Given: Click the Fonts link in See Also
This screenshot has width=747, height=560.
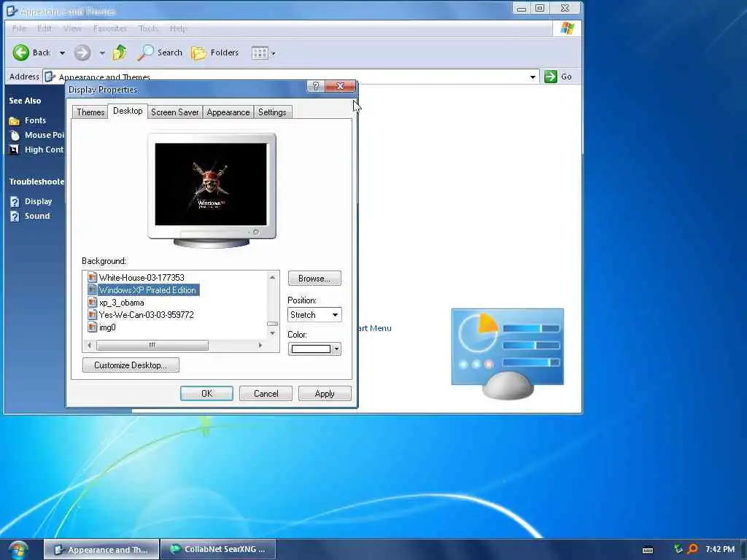Looking at the screenshot, I should tap(35, 120).
